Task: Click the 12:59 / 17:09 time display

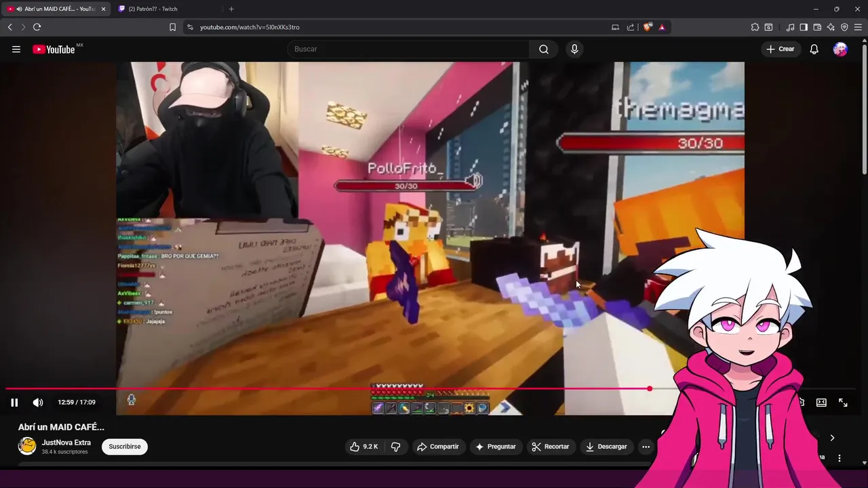Action: coord(77,403)
